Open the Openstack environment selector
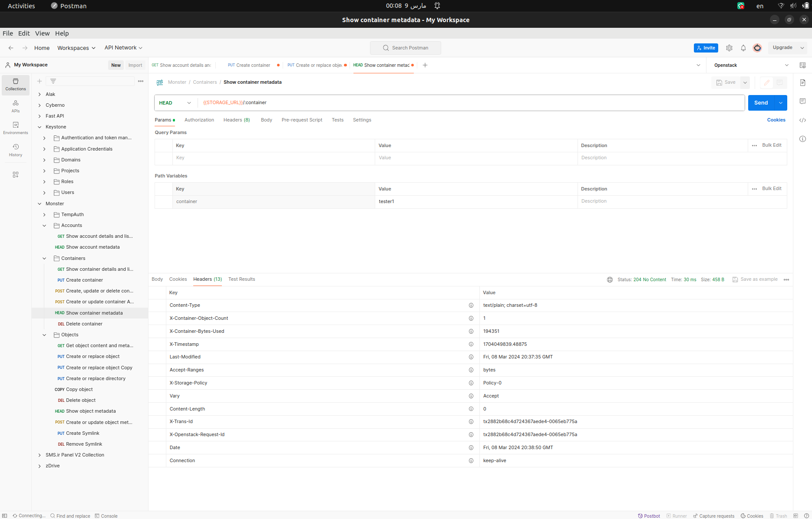Viewport: 812px width, 519px height. point(751,65)
